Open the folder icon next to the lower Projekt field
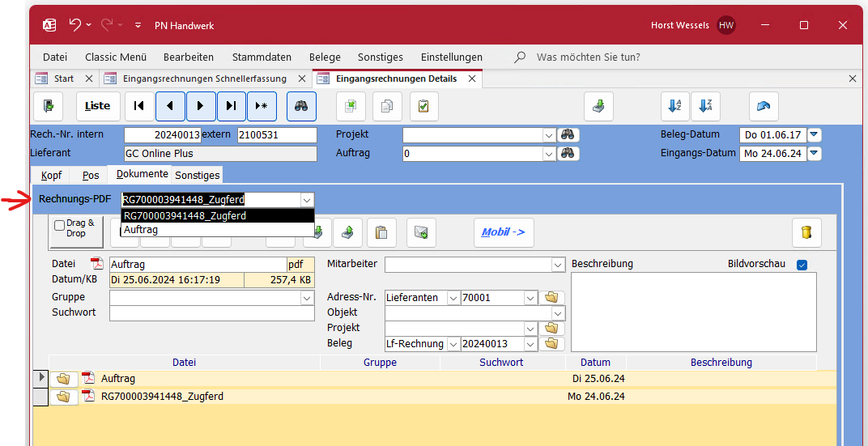868x446 pixels. pyautogui.click(x=551, y=328)
